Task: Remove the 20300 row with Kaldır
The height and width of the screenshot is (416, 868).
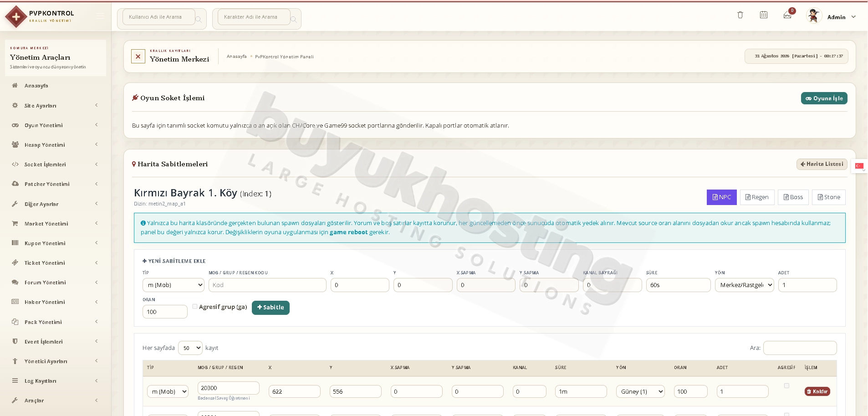Action: pos(817,391)
